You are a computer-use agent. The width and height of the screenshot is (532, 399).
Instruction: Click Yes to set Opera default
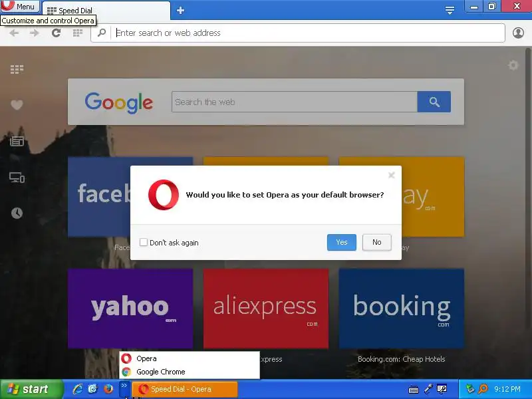[342, 242]
